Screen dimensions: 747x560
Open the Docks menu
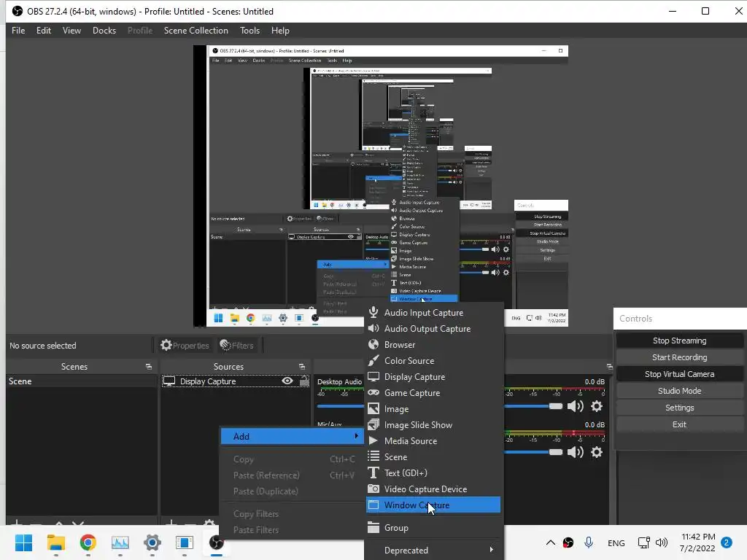[x=104, y=31]
